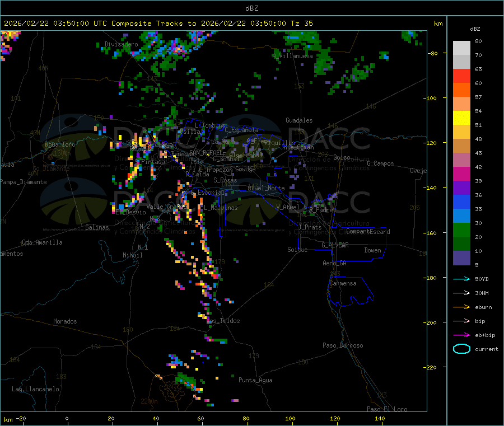
Task: Click the L_Malvinas map label
Action: point(221,208)
